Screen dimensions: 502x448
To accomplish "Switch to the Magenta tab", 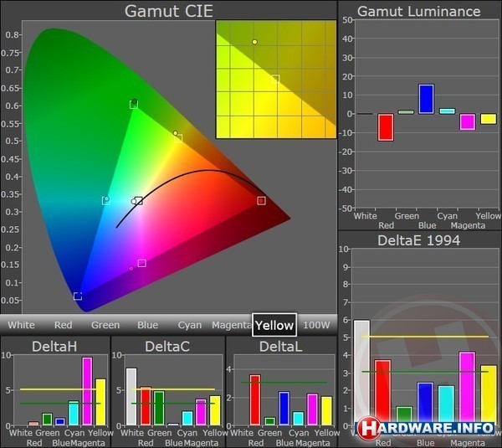I will (x=232, y=325).
